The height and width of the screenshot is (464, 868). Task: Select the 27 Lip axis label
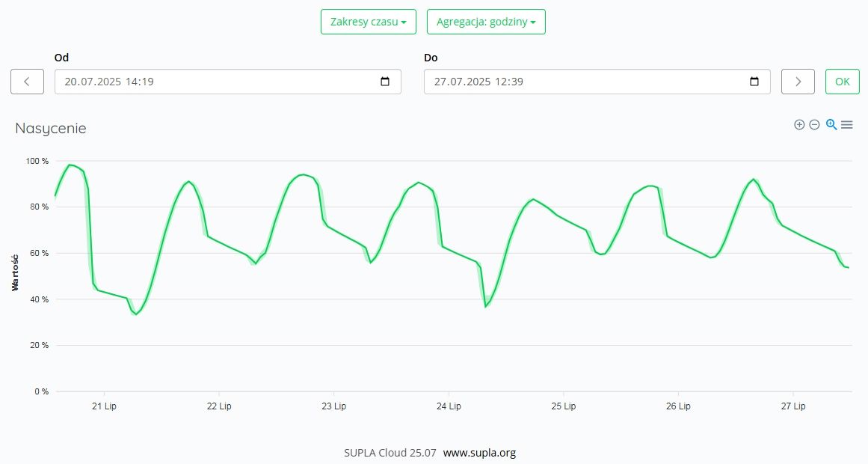click(792, 406)
